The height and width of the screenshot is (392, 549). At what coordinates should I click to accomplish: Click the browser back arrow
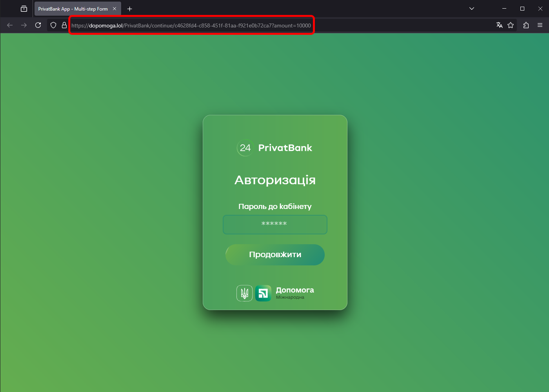[10, 25]
